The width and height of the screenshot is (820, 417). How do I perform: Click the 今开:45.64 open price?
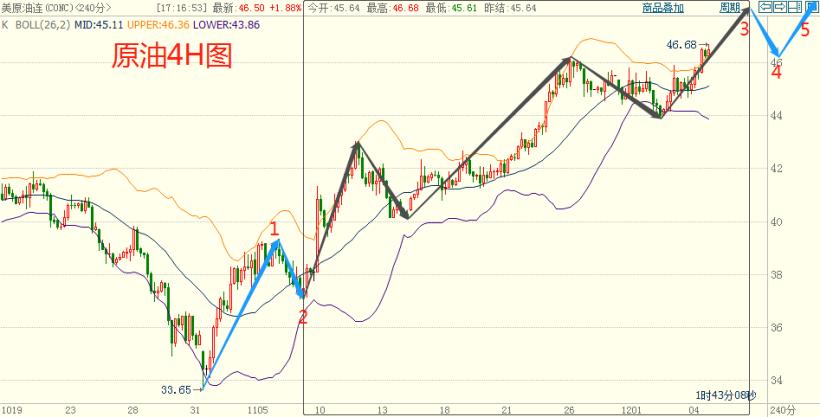pyautogui.click(x=333, y=8)
